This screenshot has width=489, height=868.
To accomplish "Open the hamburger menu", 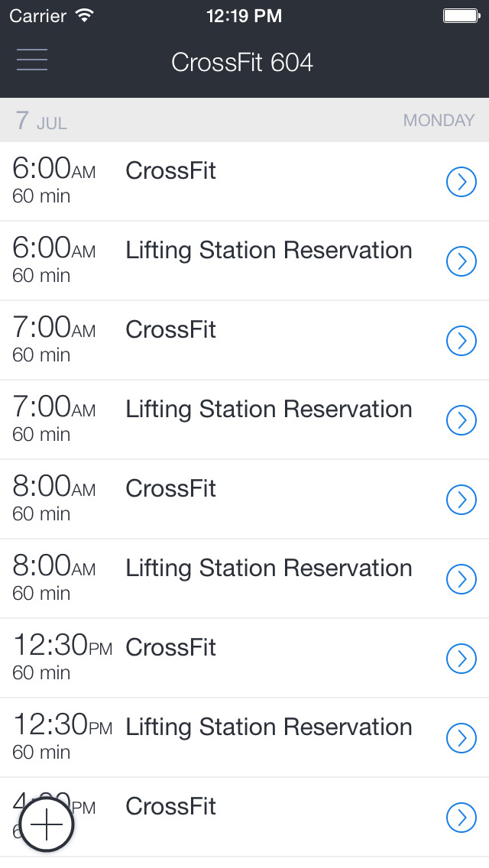I will [32, 60].
